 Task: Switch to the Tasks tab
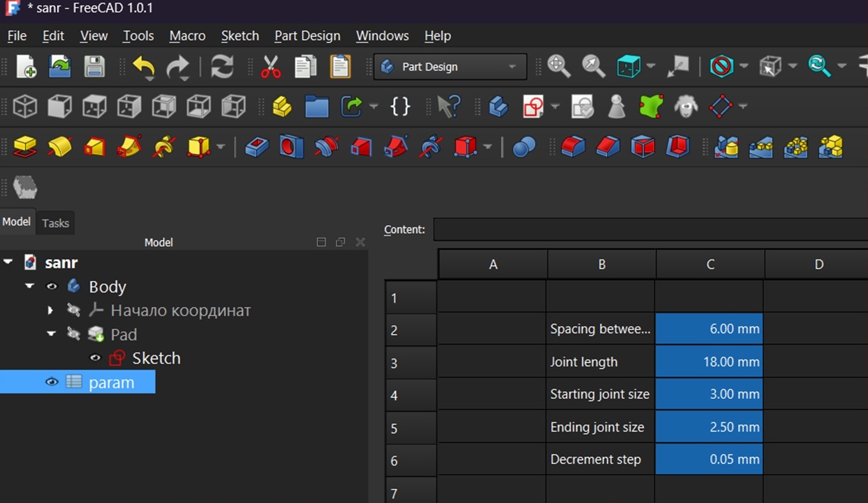(55, 222)
